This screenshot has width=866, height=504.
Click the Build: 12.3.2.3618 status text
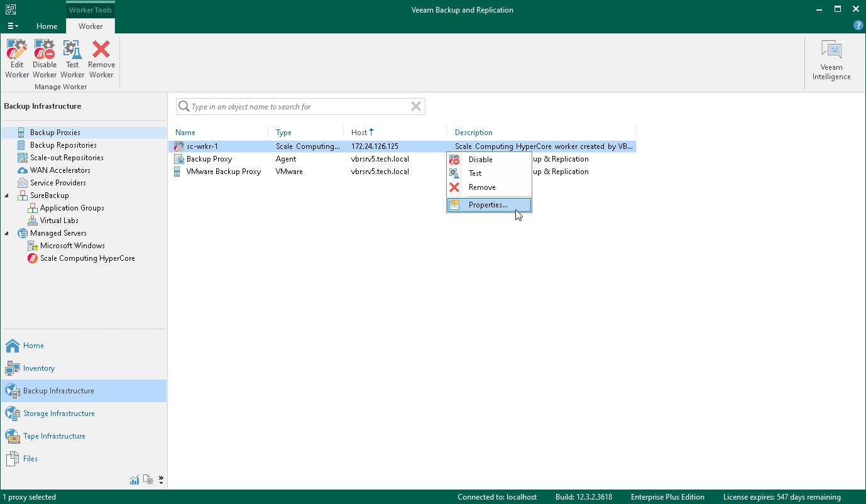(584, 497)
